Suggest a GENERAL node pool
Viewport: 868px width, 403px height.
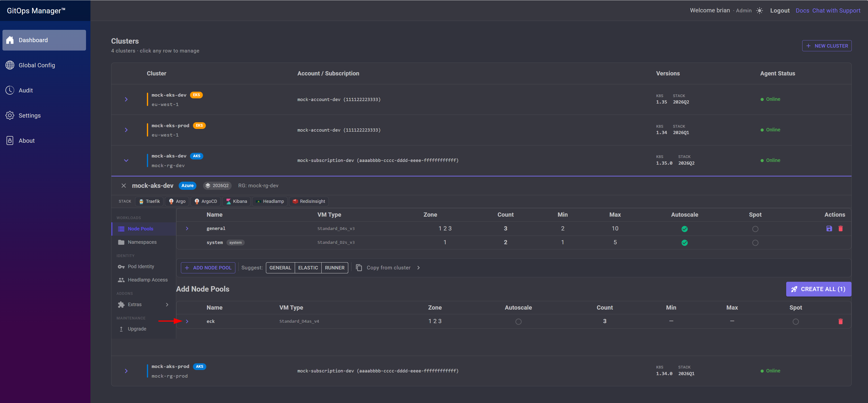tap(280, 268)
